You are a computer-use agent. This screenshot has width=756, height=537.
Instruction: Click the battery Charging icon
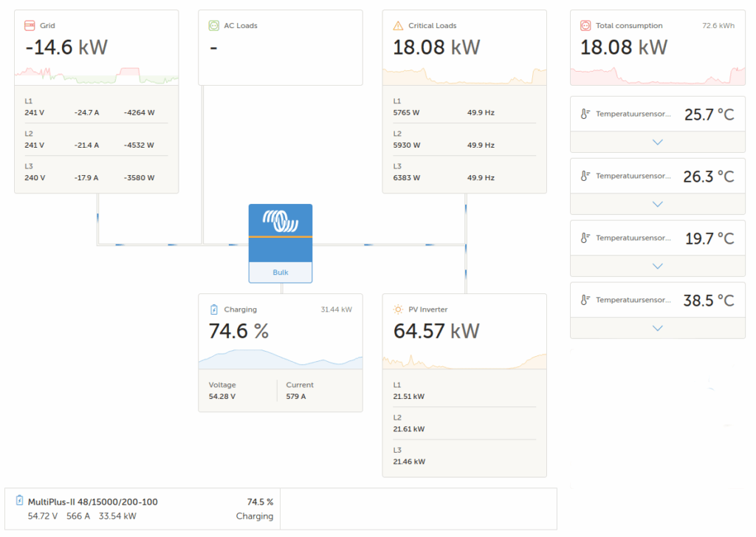click(x=214, y=309)
